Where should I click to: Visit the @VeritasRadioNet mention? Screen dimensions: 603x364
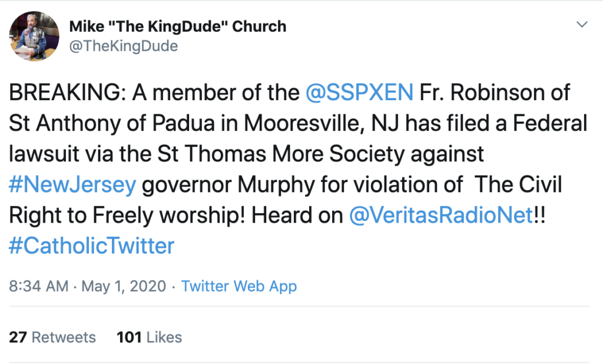coord(440,215)
